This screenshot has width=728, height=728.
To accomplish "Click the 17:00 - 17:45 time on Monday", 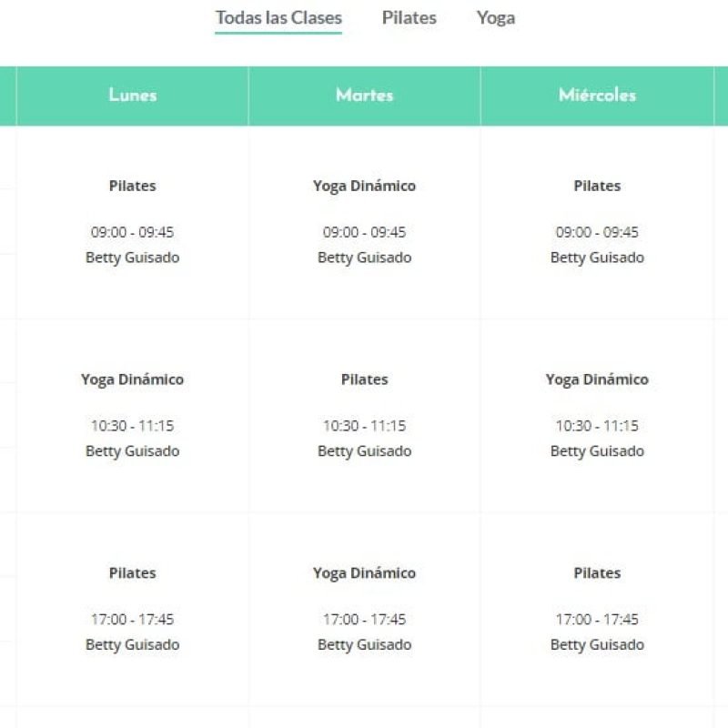I will click(132, 620).
